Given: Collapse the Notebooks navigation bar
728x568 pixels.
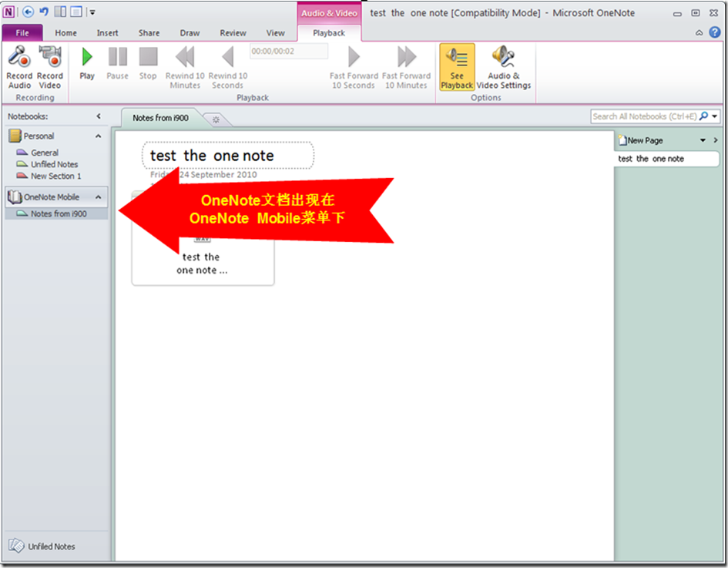Looking at the screenshot, I should (99, 116).
